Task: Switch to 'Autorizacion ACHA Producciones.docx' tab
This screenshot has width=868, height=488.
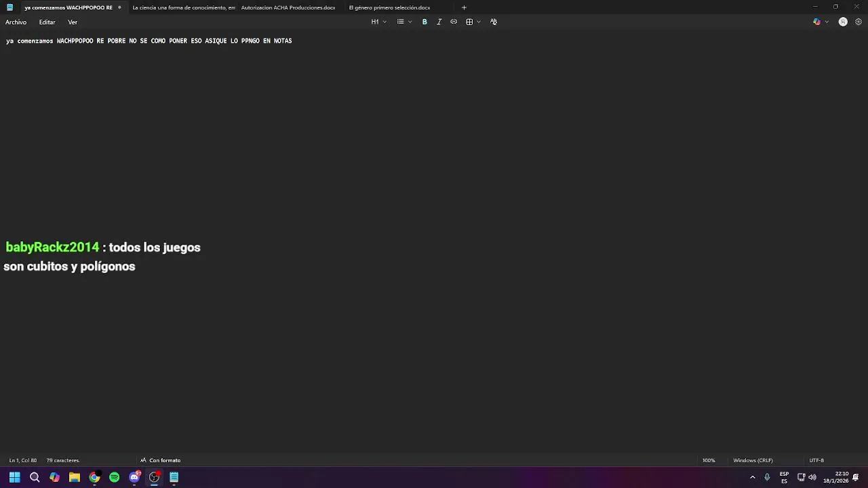Action: pyautogui.click(x=288, y=7)
